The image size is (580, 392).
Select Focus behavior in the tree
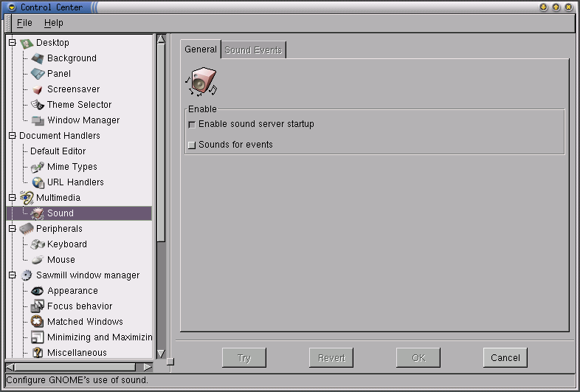80,306
